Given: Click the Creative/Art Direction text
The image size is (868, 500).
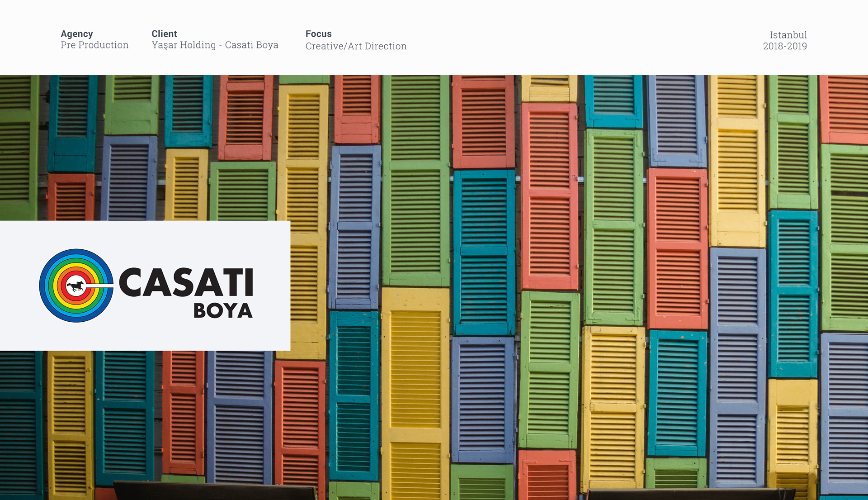Looking at the screenshot, I should (356, 46).
